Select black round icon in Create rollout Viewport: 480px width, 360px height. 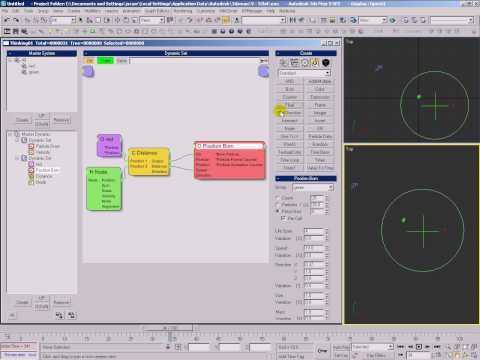click(x=326, y=63)
